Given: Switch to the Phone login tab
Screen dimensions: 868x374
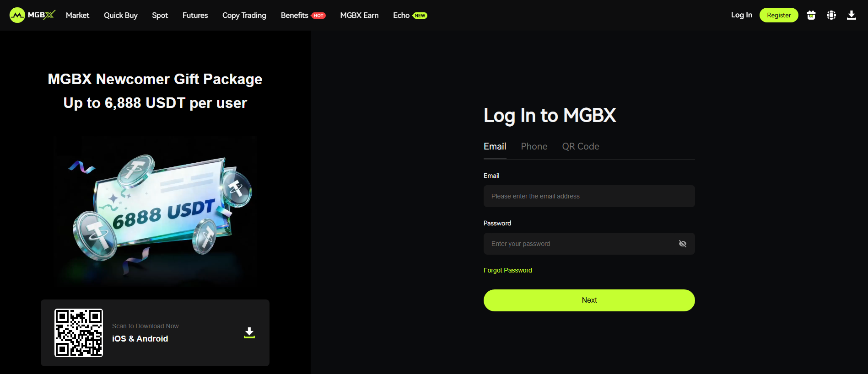Looking at the screenshot, I should coord(534,146).
